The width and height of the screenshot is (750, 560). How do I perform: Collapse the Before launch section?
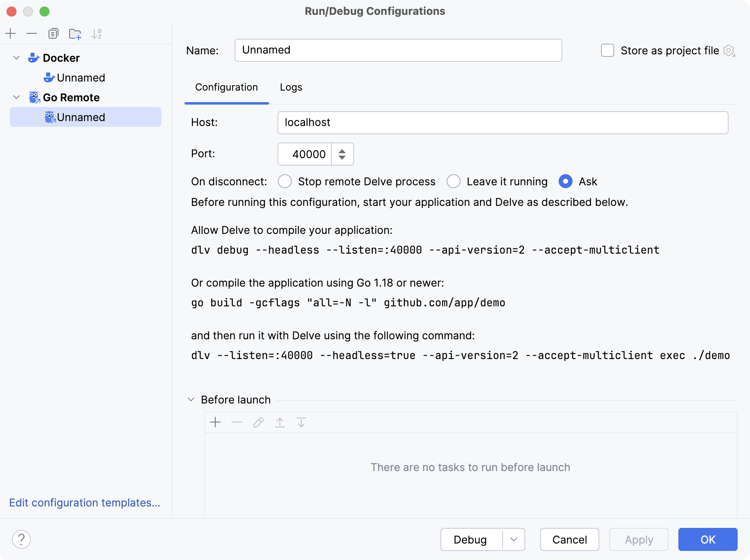191,399
